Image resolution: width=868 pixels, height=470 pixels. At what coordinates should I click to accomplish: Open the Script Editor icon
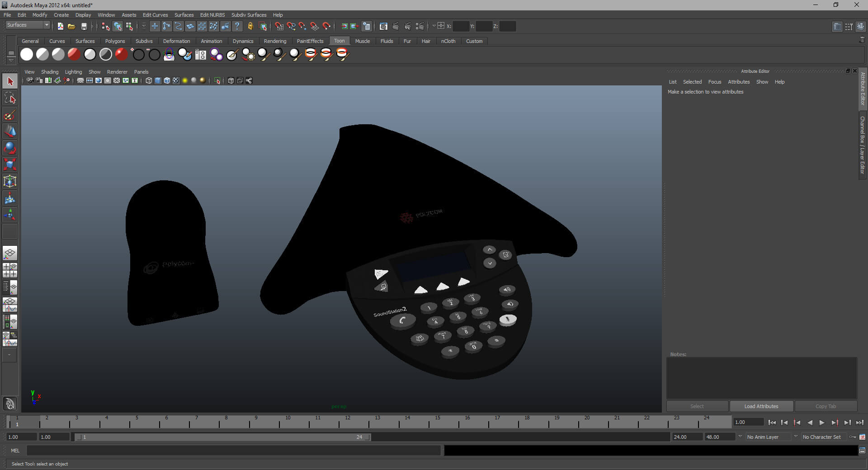click(x=862, y=451)
